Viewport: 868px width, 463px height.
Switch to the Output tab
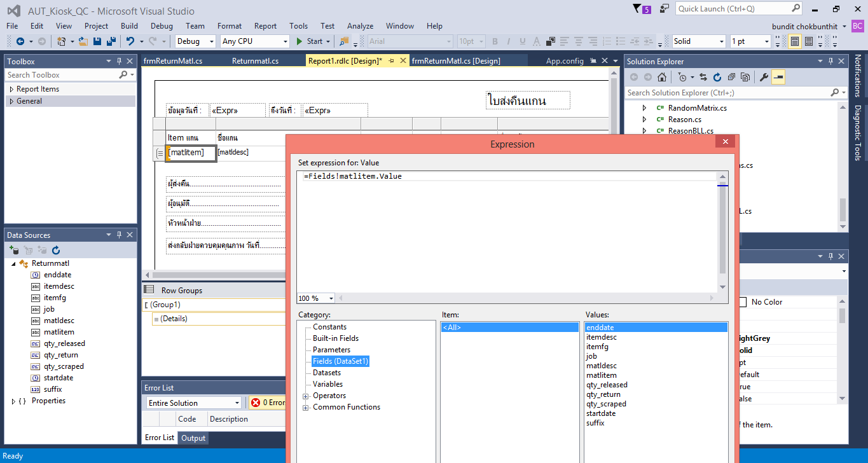193,438
